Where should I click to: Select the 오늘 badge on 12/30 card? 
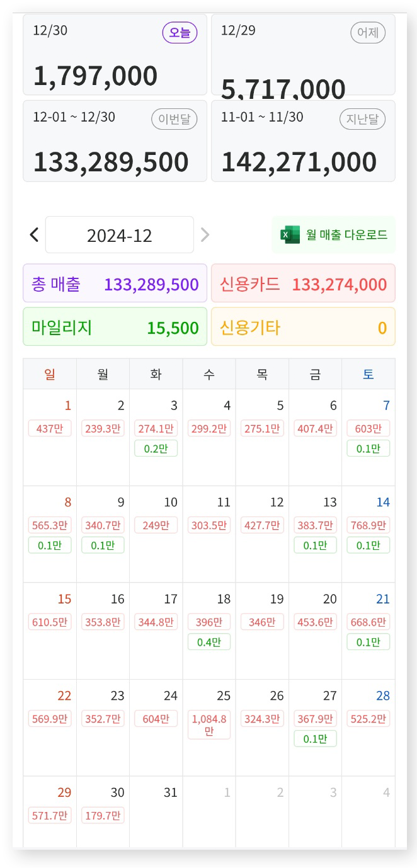coord(180,33)
